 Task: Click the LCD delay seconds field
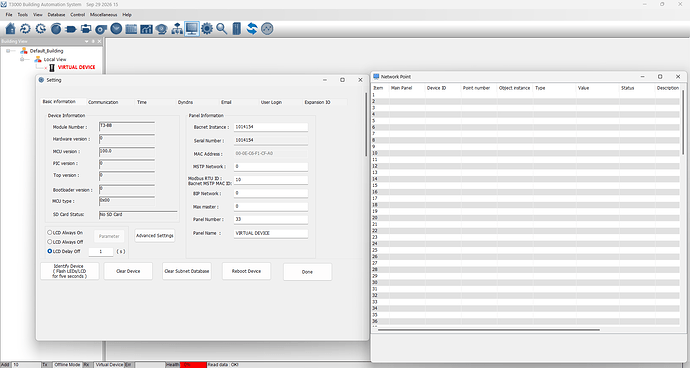pyautogui.click(x=101, y=251)
